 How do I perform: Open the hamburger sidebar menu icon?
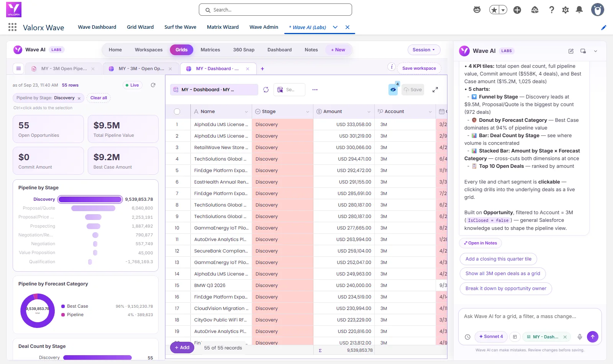click(x=18, y=69)
